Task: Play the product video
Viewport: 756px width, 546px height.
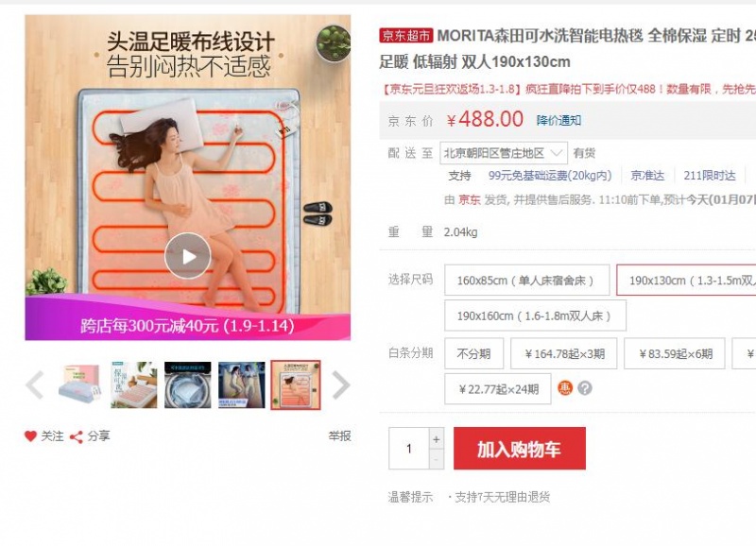Action: (187, 256)
